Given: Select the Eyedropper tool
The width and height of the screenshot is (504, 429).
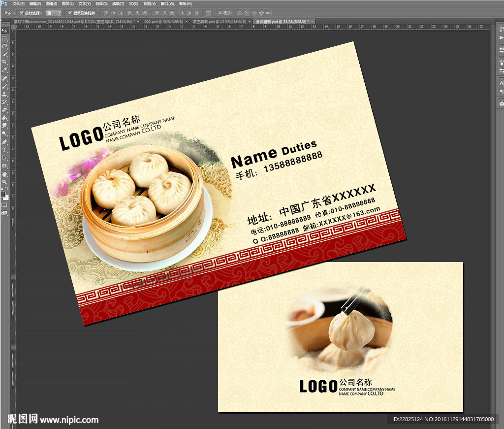Looking at the screenshot, I should tap(4, 70).
